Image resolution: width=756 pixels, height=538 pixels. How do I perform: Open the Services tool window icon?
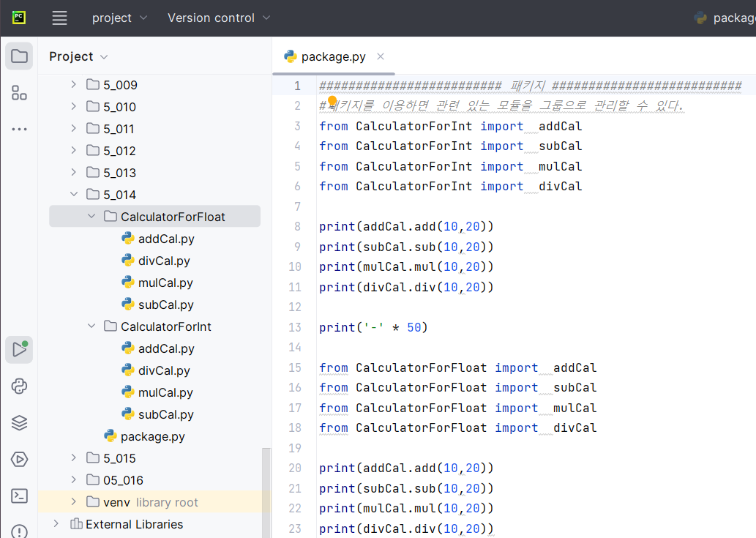coord(19,460)
